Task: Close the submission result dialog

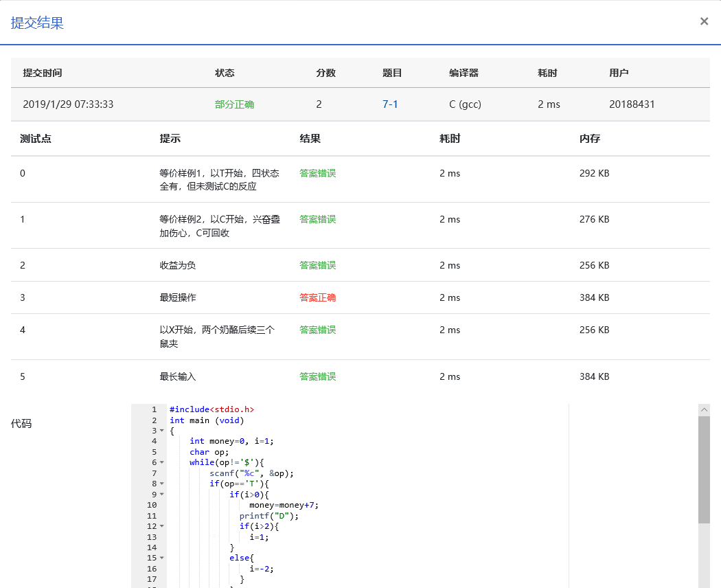Action: 704,21
